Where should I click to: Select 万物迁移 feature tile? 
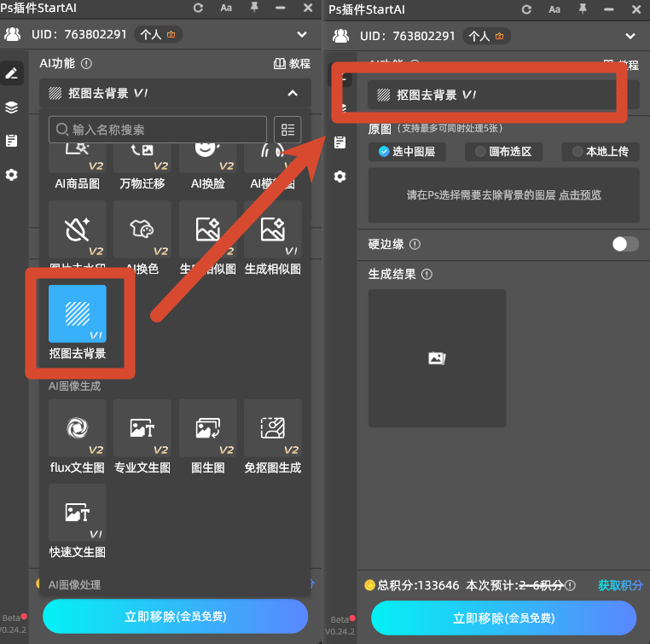142,165
